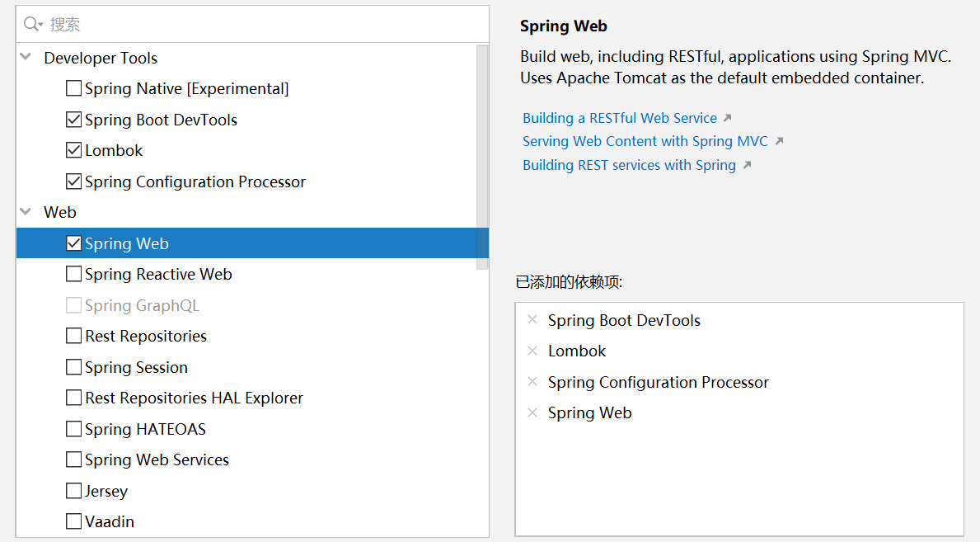
Task: Uncheck the Spring Boot DevTools checkbox
Action: tap(73, 120)
